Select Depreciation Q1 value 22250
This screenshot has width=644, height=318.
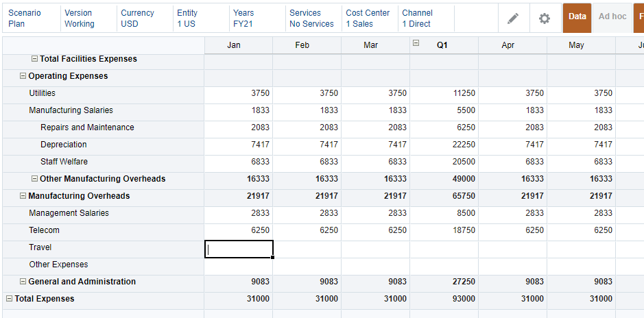(444, 147)
